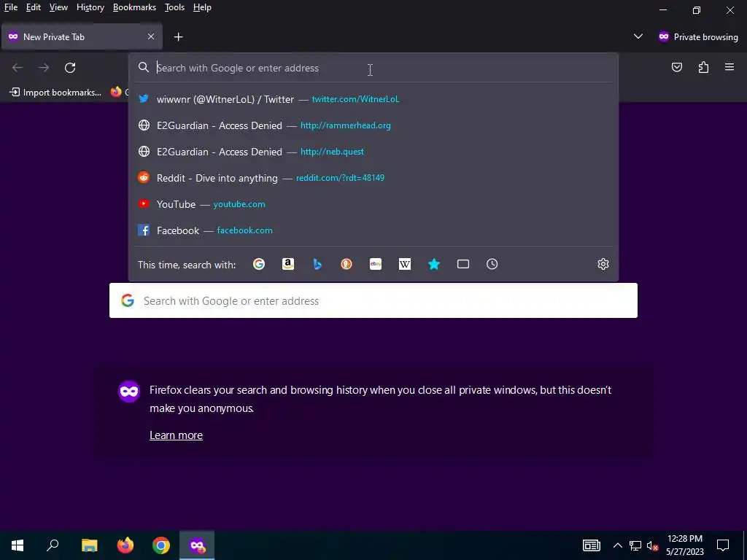The image size is (747, 560).
Task: Open the Reddit Dive into anything suggestion
Action: pyautogui.click(x=373, y=178)
